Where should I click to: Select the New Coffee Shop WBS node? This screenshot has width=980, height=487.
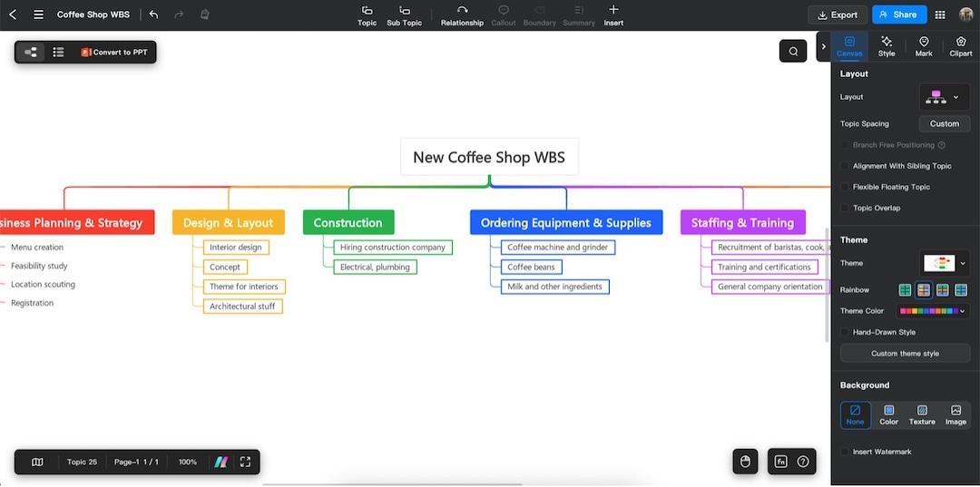tap(489, 157)
